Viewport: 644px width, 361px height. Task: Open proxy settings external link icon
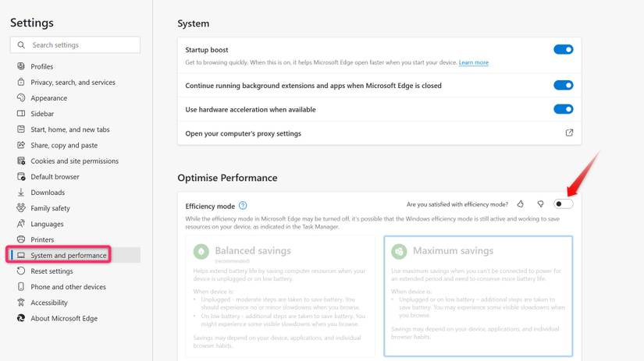pos(569,133)
